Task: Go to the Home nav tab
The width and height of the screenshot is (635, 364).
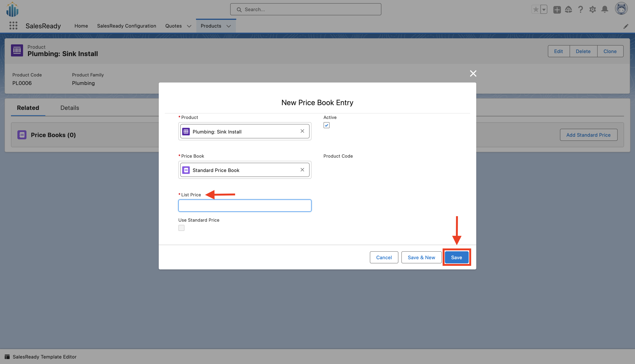Action: [81, 26]
